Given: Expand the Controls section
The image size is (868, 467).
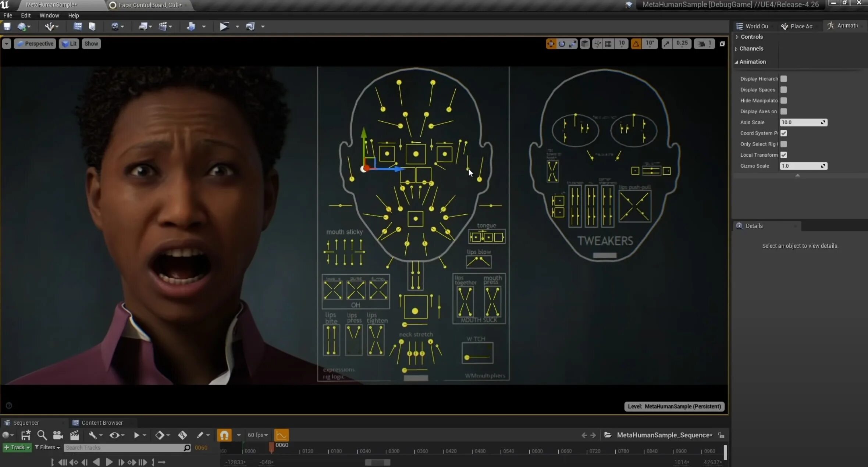Looking at the screenshot, I should (x=751, y=37).
